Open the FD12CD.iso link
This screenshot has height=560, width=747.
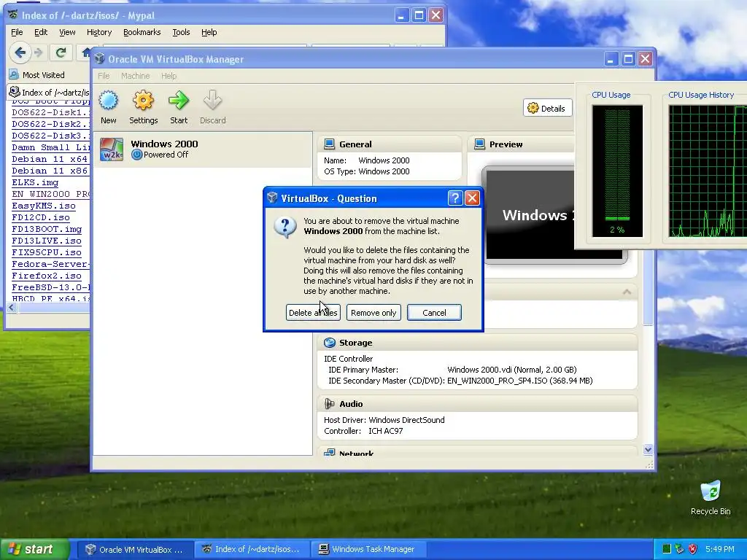tap(41, 217)
